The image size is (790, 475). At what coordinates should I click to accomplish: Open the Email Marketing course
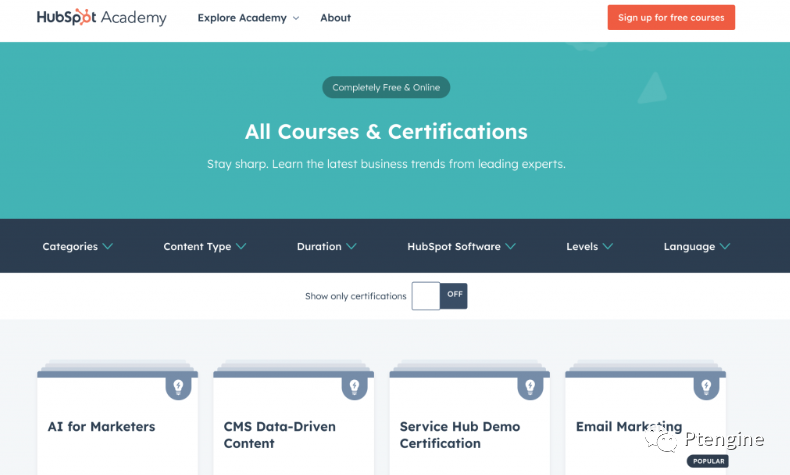(629, 427)
